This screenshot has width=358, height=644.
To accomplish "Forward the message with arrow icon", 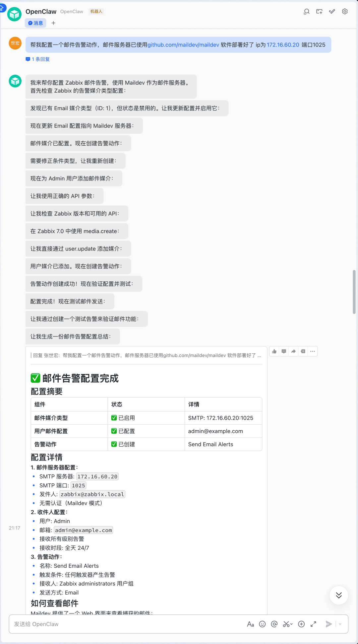I will click(293, 351).
